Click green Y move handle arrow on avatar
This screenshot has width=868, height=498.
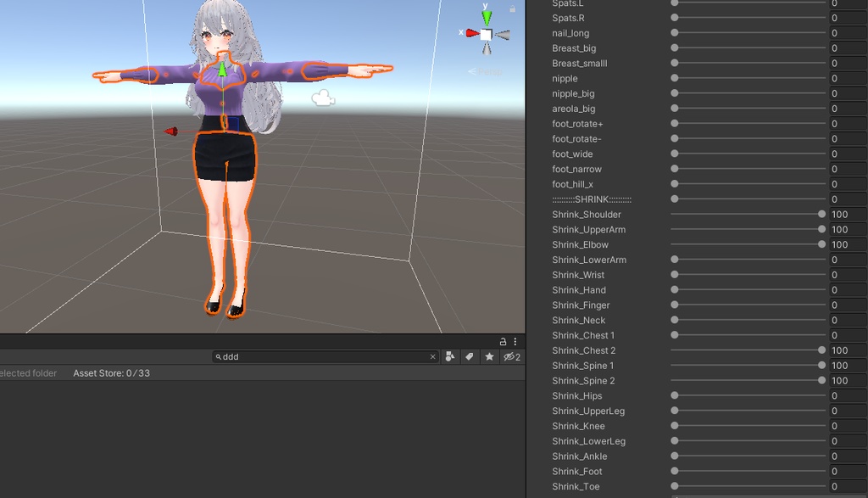pyautogui.click(x=222, y=70)
